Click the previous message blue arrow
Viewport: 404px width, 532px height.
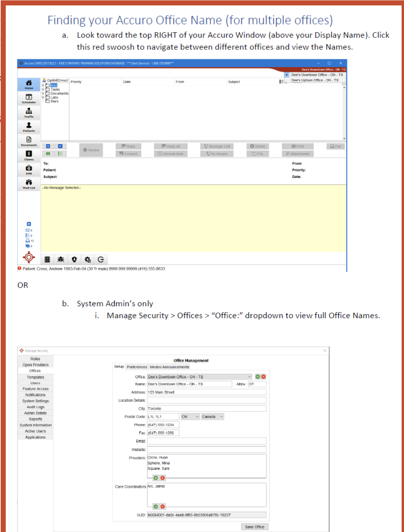(x=48, y=146)
